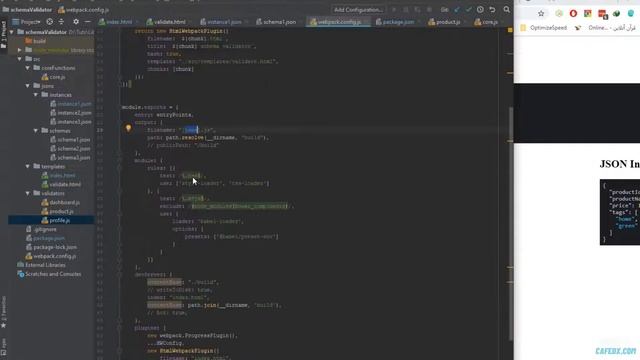Switch to the instance1.json editor tab
640x360 pixels.
click(x=224, y=22)
